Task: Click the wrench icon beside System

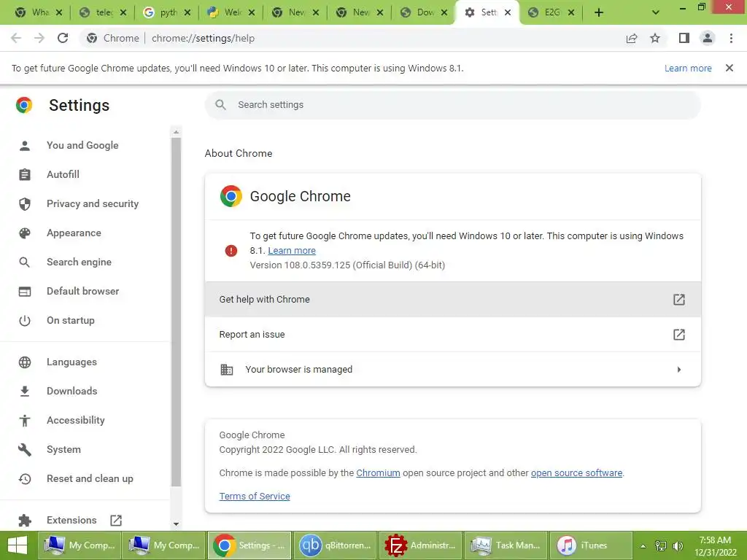Action: click(25, 450)
